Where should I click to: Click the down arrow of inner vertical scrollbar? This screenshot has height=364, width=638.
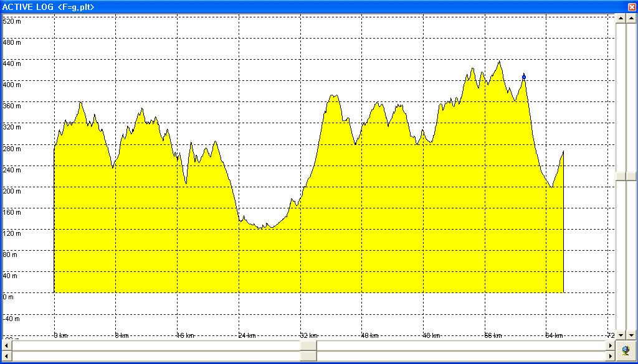[621, 335]
